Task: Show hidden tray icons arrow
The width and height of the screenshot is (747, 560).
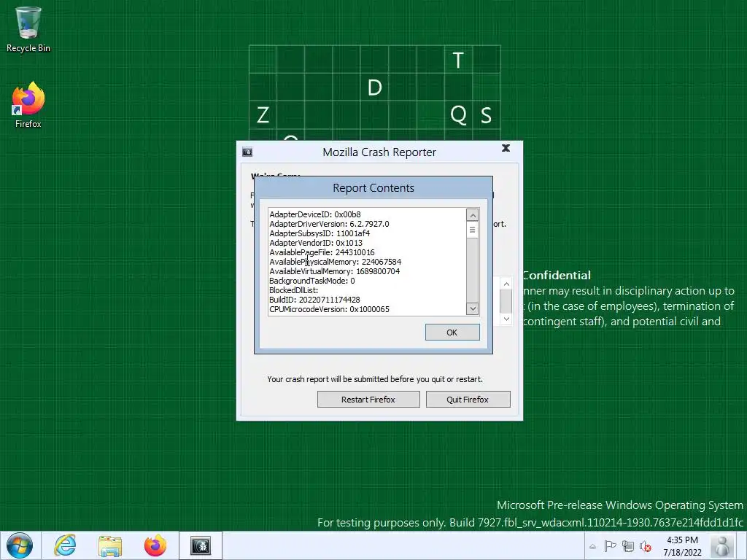Action: click(x=592, y=546)
